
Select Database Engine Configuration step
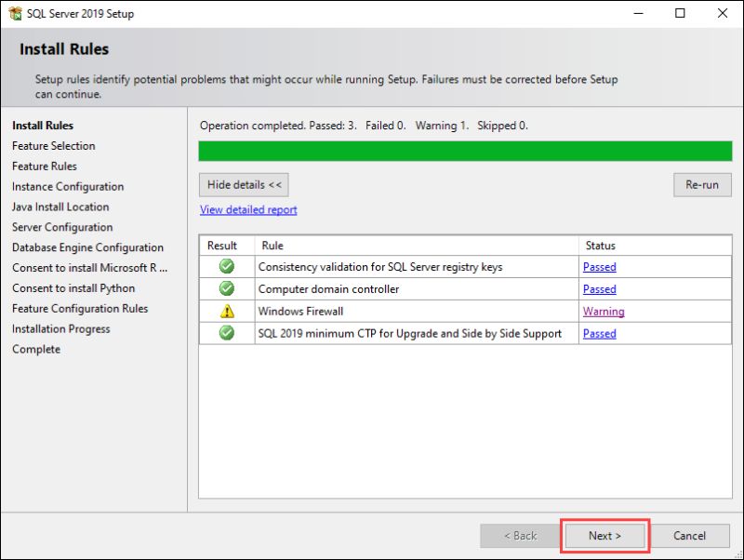tap(87, 247)
